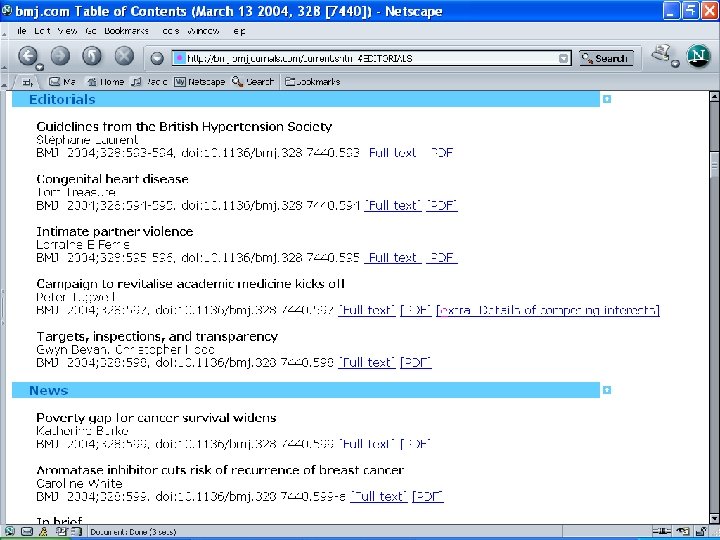Click the Forward navigation arrow
The image size is (720, 540).
pyautogui.click(x=60, y=56)
